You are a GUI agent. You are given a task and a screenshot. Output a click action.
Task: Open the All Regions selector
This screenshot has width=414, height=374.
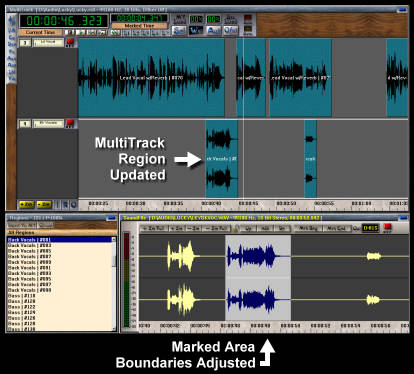[62, 232]
